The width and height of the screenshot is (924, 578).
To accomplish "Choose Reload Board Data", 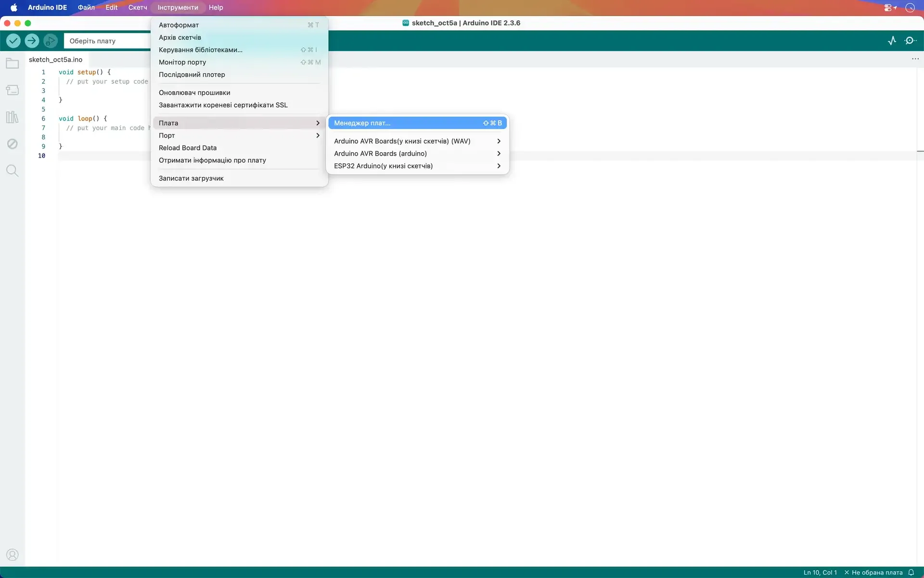I will (188, 148).
